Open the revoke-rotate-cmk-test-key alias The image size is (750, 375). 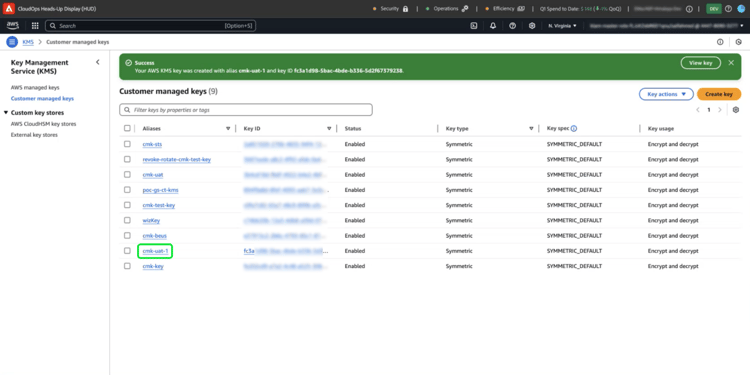tap(176, 159)
